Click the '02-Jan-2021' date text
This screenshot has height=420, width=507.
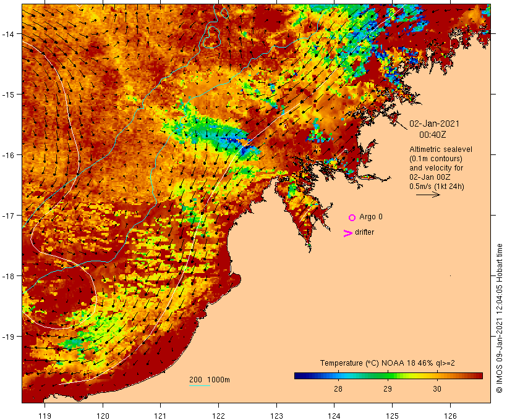pyautogui.click(x=434, y=124)
